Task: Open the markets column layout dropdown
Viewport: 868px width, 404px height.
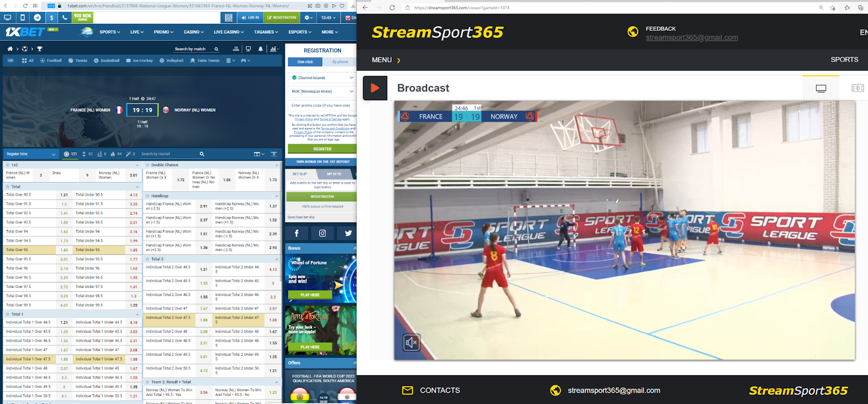Action: click(259, 154)
